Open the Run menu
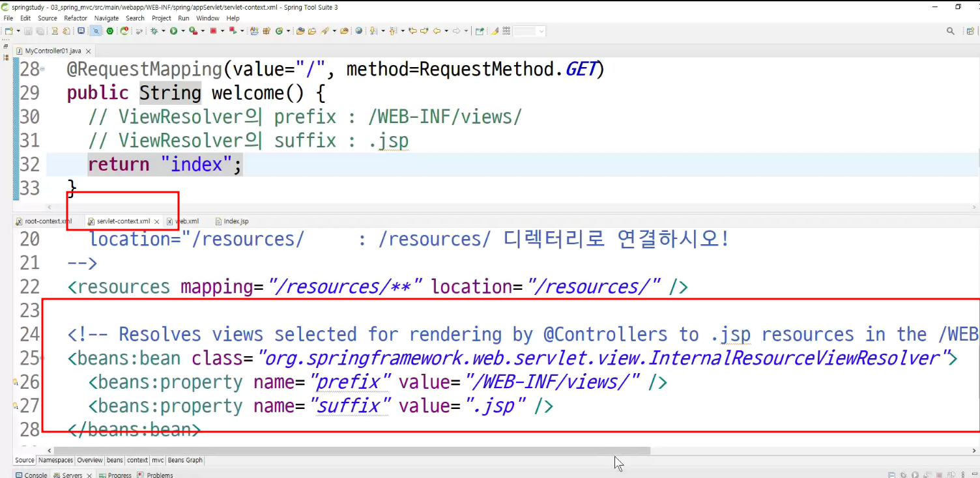Viewport: 980px width, 478px height. tap(184, 18)
